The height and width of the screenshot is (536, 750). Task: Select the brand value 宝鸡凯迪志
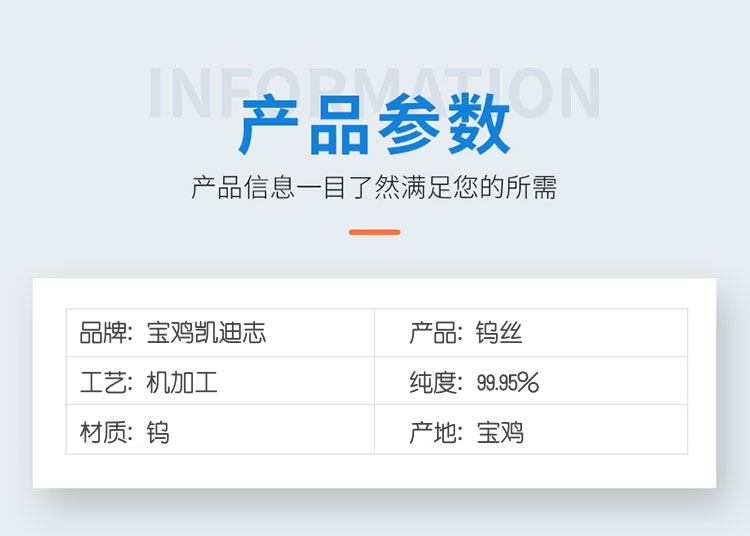point(206,333)
